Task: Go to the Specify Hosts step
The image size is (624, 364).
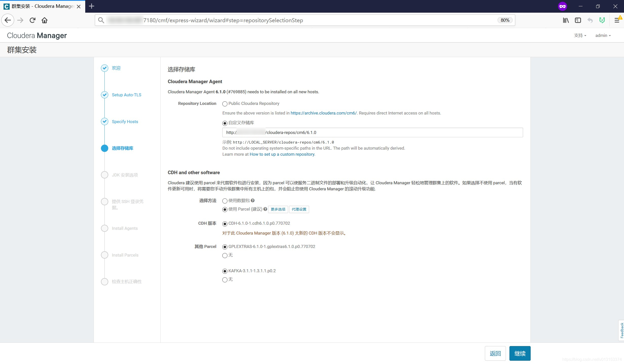Action: (x=125, y=122)
